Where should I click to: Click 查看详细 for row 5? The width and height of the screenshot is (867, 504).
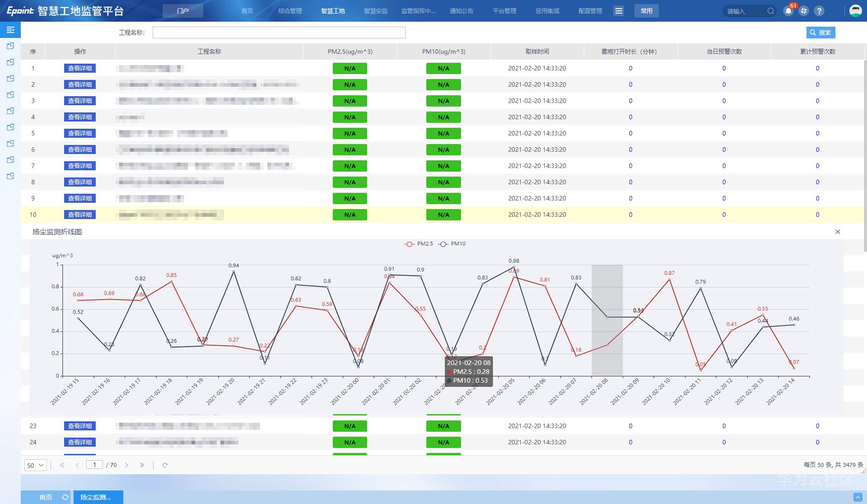click(80, 133)
